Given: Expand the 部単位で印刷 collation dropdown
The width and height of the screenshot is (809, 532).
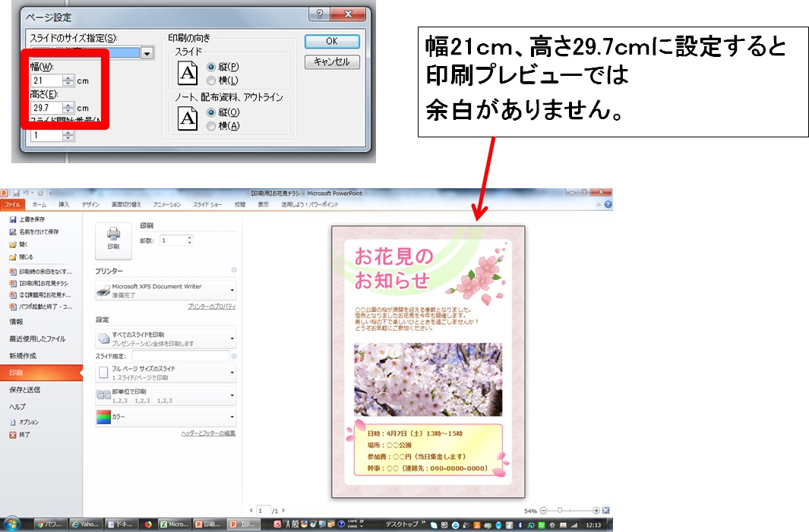Looking at the screenshot, I should click(232, 396).
